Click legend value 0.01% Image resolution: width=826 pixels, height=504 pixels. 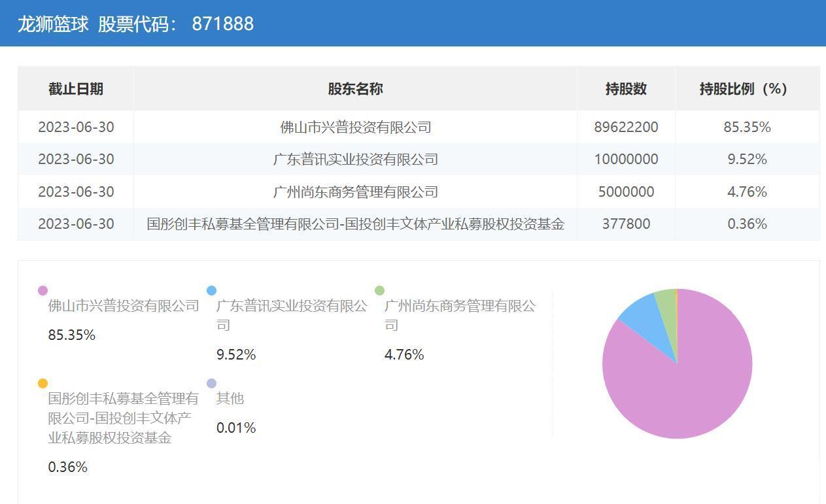pyautogui.click(x=236, y=428)
